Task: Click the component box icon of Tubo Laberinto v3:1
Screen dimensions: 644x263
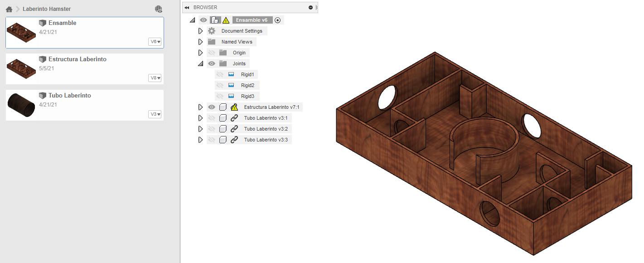Action: click(x=223, y=118)
